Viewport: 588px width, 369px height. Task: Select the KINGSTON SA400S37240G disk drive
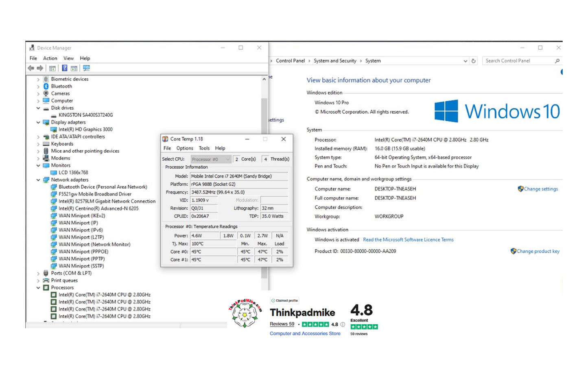[85, 115]
